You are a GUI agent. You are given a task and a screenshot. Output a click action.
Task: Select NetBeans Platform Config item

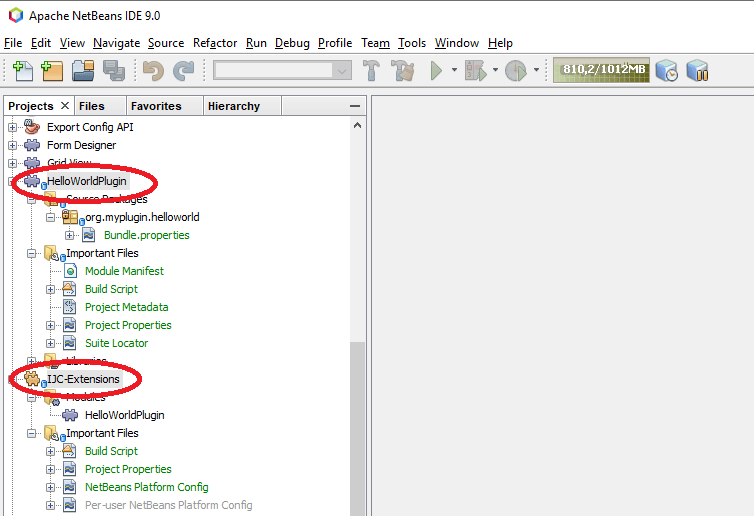point(146,487)
